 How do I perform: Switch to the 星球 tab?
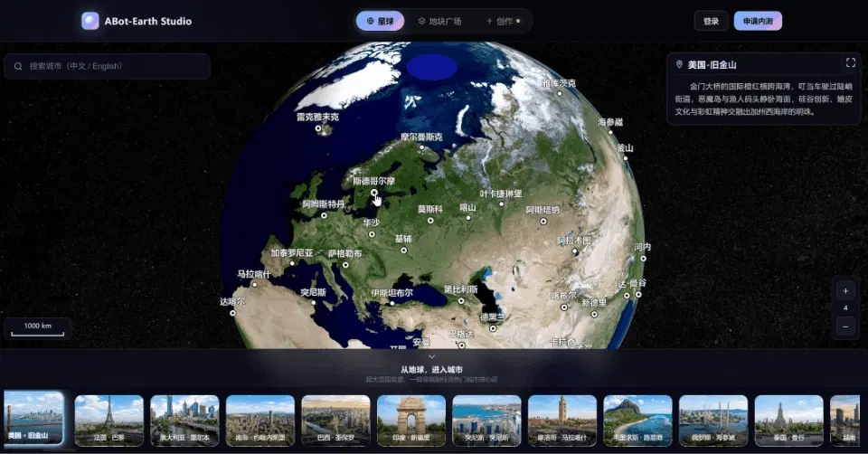coord(381,21)
